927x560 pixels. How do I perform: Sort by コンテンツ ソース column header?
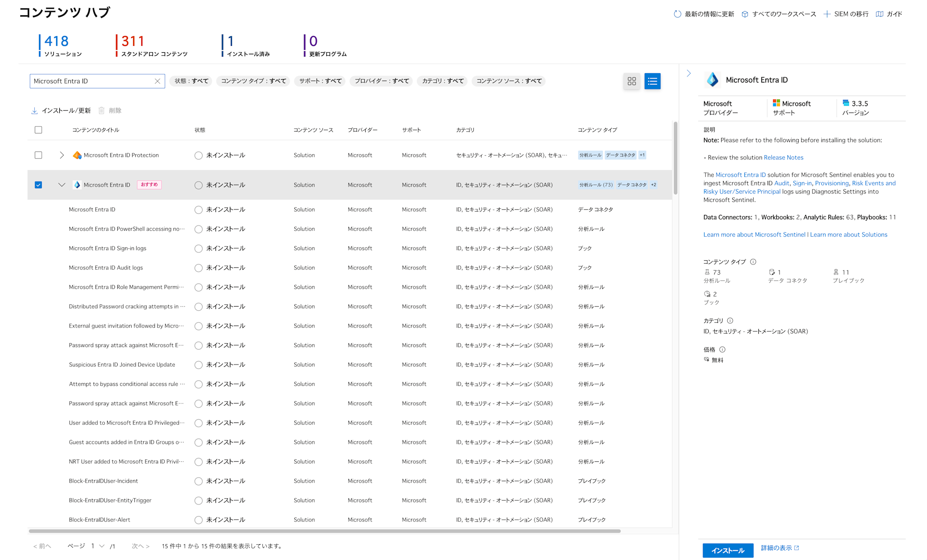point(313,130)
